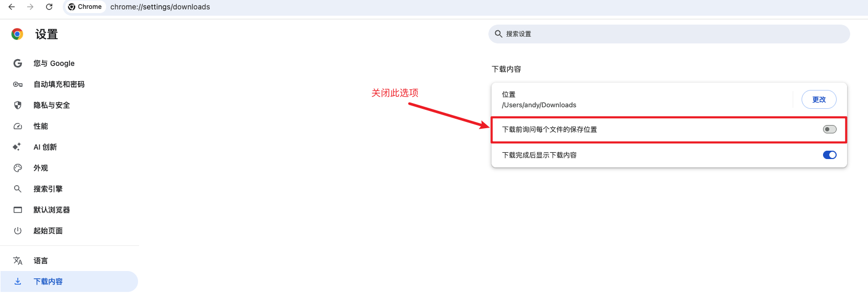
Task: Click the download icon for 下载内容
Action: coord(18,281)
